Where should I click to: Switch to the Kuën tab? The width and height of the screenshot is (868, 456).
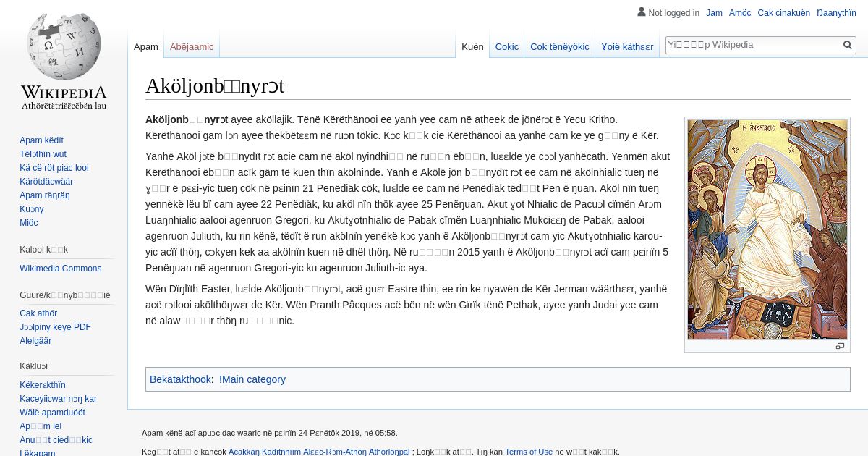(x=472, y=46)
